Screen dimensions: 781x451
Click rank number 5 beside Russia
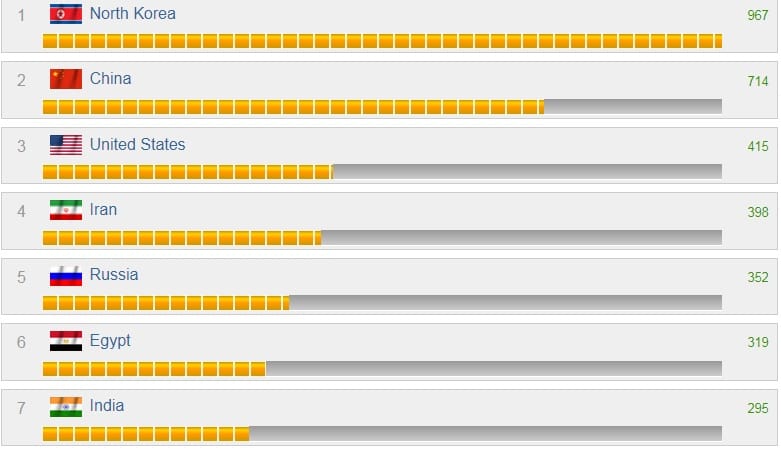[x=22, y=277]
